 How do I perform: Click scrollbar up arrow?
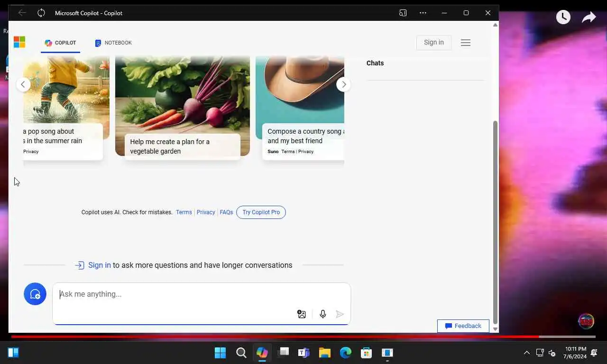(x=496, y=25)
